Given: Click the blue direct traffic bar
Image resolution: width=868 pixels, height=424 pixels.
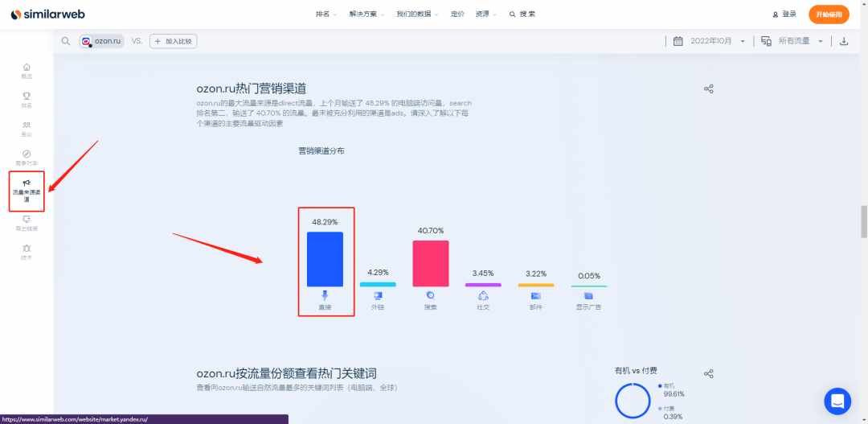Looking at the screenshot, I should pyautogui.click(x=325, y=259).
